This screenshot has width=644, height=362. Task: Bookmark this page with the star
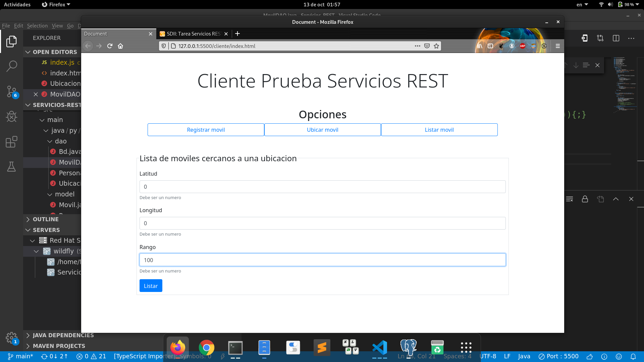(436, 46)
